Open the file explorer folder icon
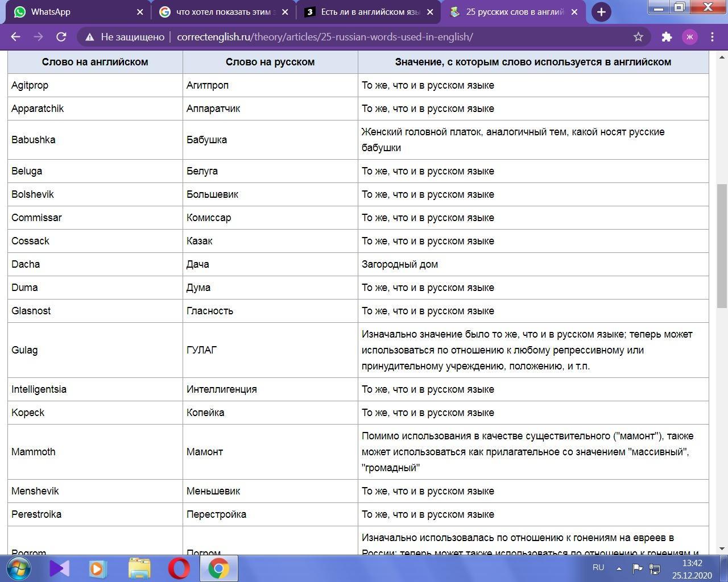This screenshot has height=582, width=728. (139, 568)
